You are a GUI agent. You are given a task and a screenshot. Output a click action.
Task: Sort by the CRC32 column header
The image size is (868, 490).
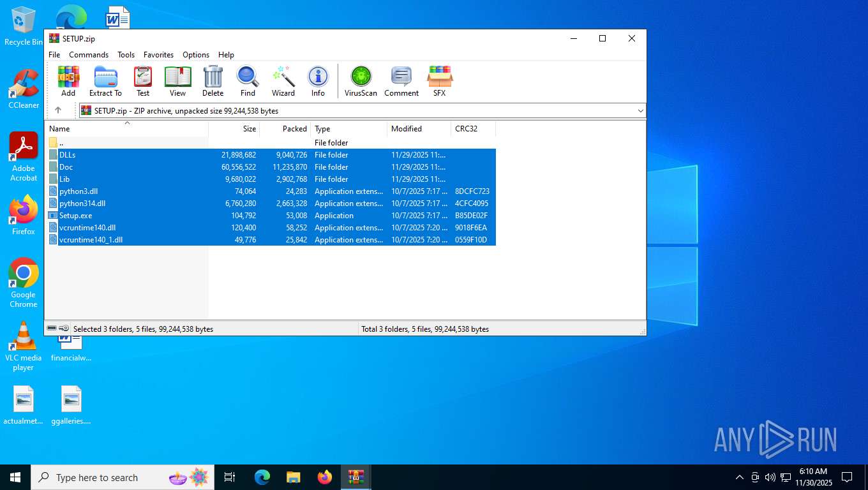(474, 129)
